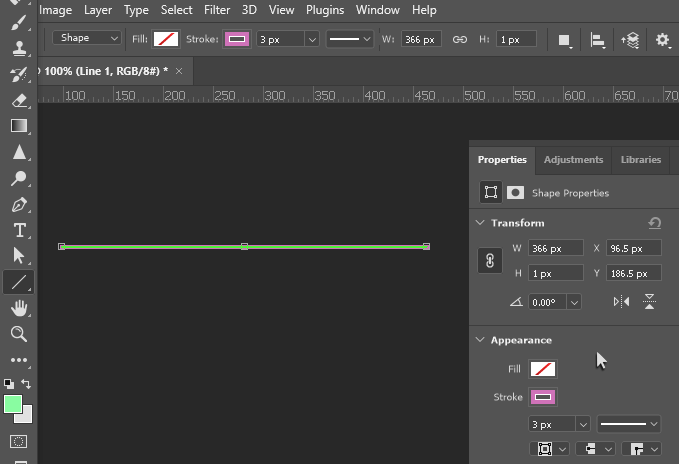Open the Edit Toolbar three-dots menu
Image resolution: width=679 pixels, height=464 pixels.
(19, 360)
